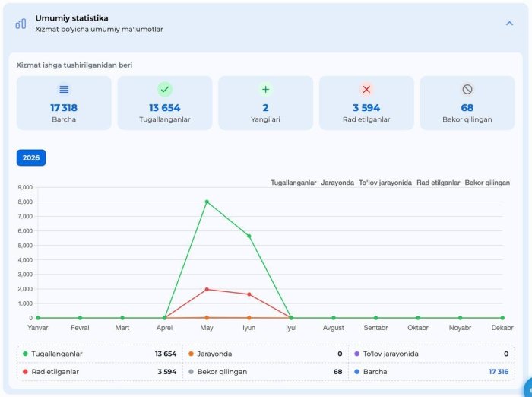Toggle Bekor qilingan series in legend

point(487,183)
